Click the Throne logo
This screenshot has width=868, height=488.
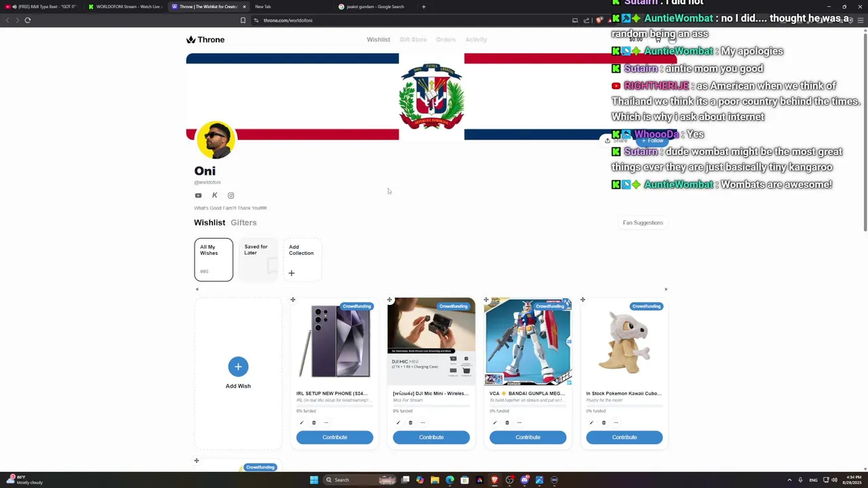205,39
